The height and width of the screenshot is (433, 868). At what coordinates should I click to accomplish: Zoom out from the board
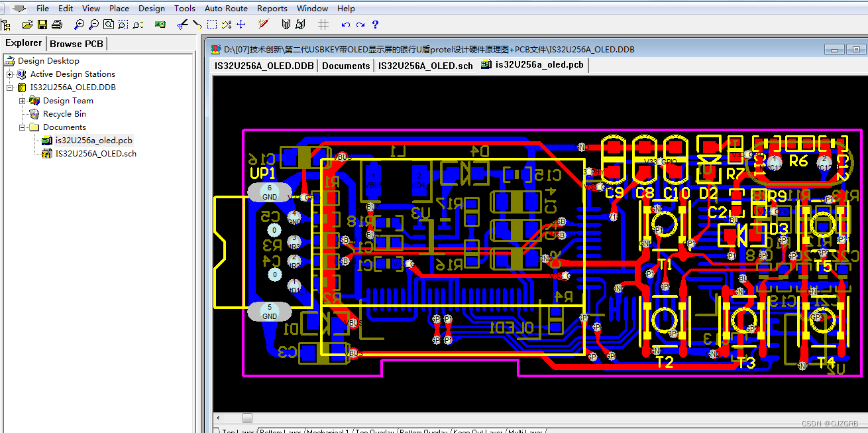point(95,25)
